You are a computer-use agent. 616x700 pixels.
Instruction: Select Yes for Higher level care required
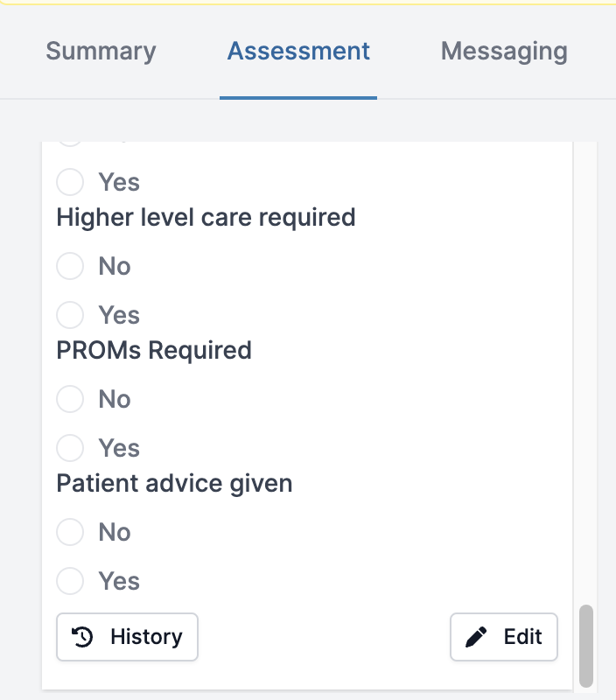coord(70,315)
